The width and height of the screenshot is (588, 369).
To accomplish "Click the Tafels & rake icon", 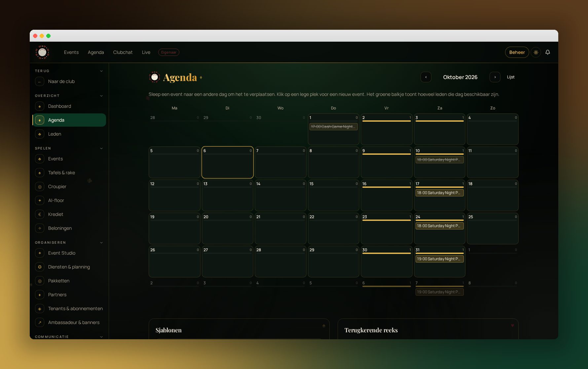I will [x=40, y=173].
